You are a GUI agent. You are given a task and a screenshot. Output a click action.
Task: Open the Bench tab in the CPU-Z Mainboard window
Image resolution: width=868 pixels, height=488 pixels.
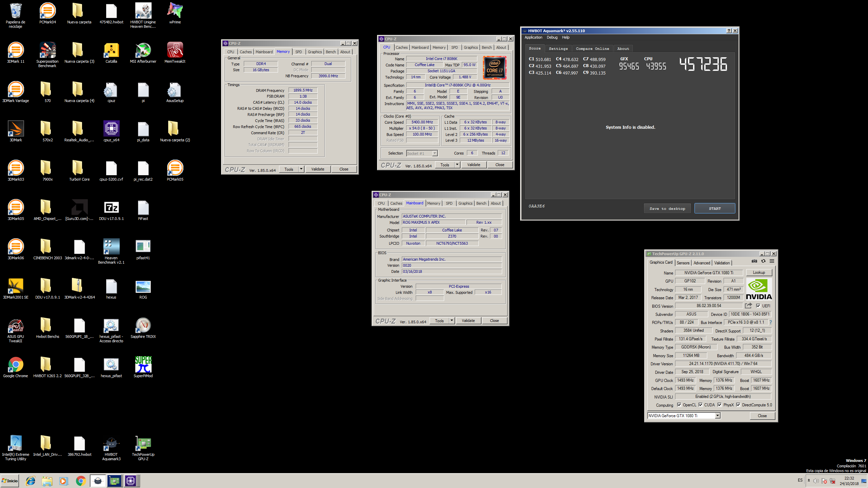(x=481, y=203)
